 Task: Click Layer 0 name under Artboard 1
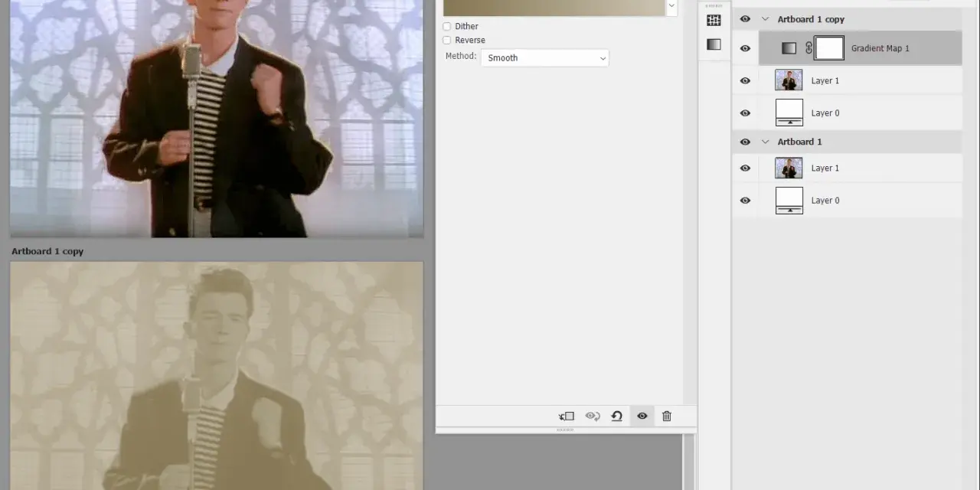825,200
